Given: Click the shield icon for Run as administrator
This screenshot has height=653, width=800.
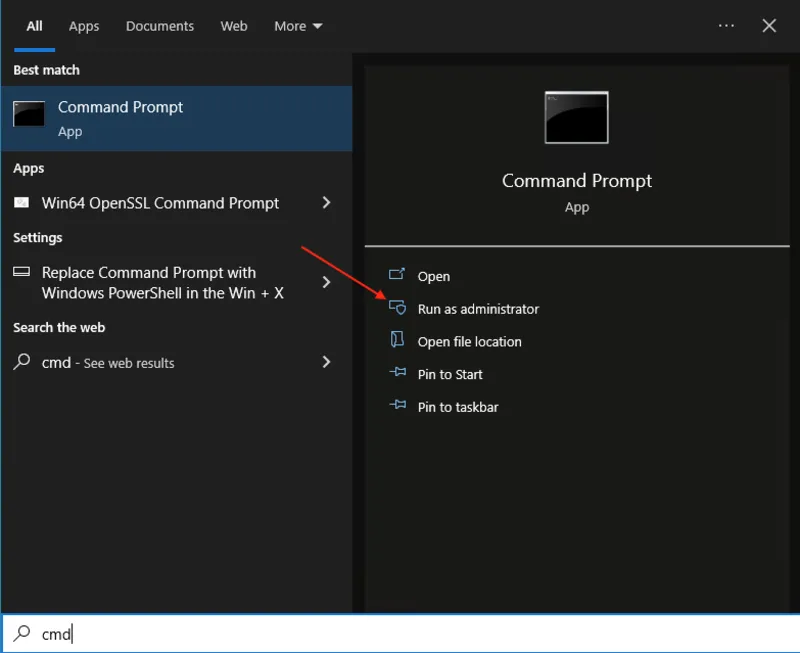Looking at the screenshot, I should point(397,308).
